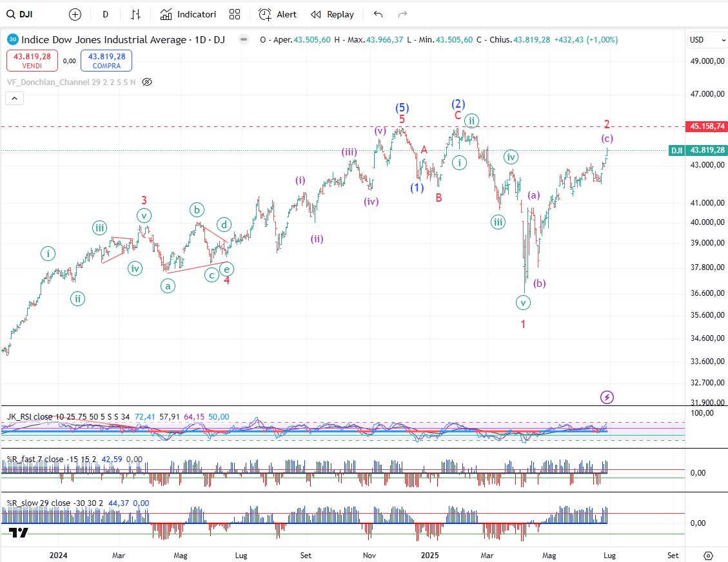Select the blue (5) wave label
728x562 pixels.
pyautogui.click(x=402, y=108)
